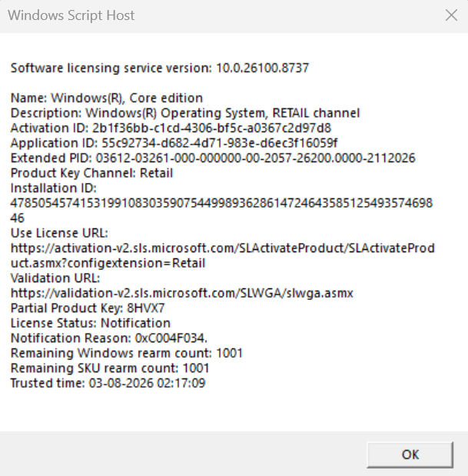Click the Description RETAIL channel line
This screenshot has width=468, height=476.
click(185, 113)
